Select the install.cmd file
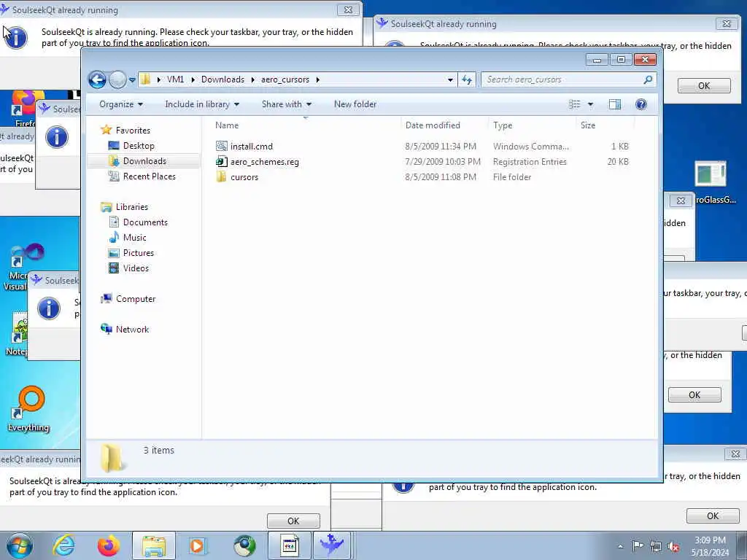The image size is (747, 560). coord(252,147)
